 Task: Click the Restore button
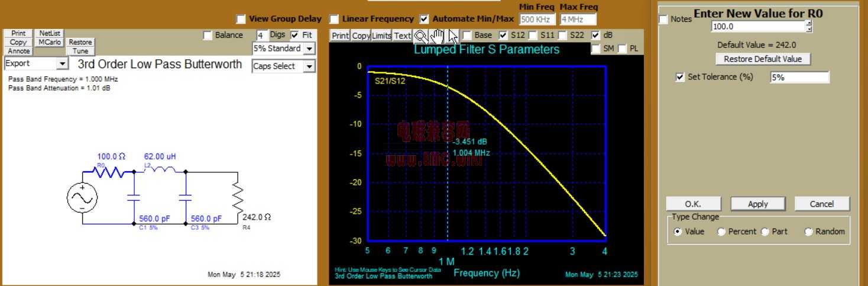[80, 42]
